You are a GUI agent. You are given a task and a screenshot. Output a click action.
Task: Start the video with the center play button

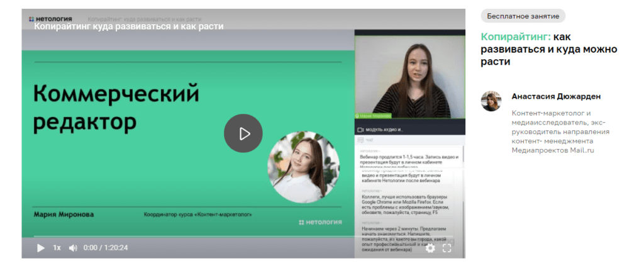(243, 133)
